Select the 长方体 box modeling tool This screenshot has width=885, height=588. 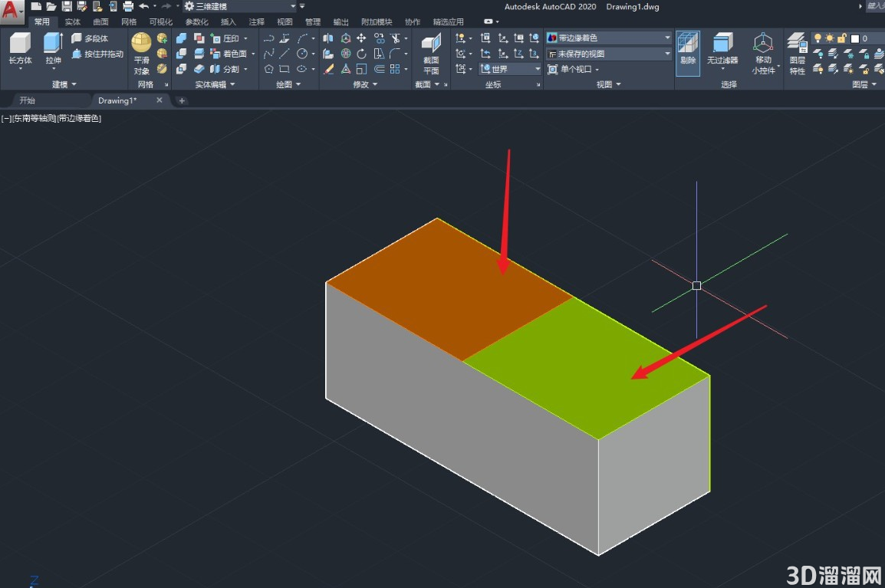(x=20, y=49)
